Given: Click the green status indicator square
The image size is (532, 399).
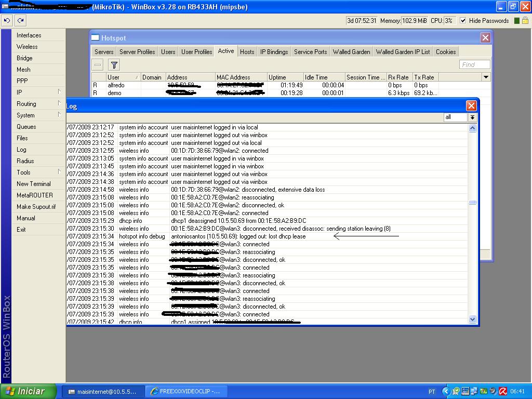Looking at the screenshot, I should pyautogui.click(x=517, y=21).
